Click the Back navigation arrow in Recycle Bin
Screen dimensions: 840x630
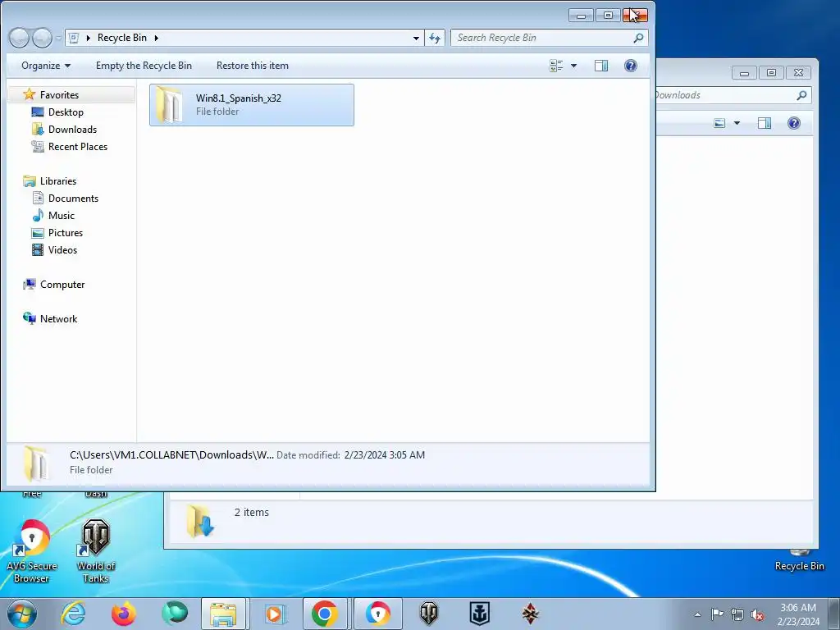[x=19, y=38]
